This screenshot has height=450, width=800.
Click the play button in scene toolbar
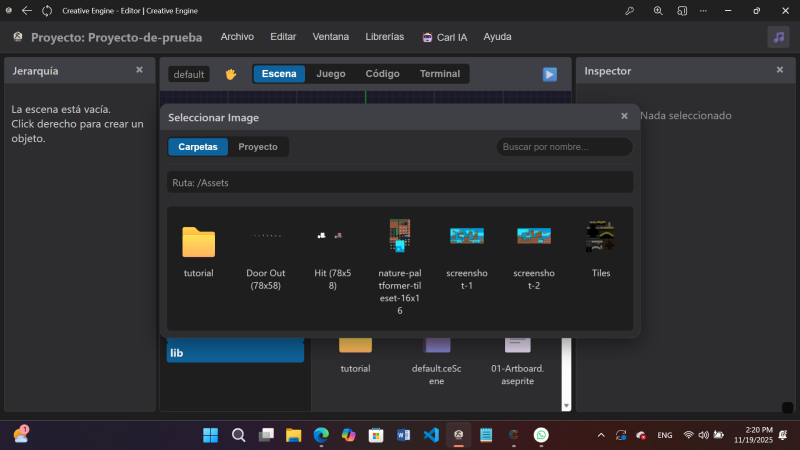549,74
